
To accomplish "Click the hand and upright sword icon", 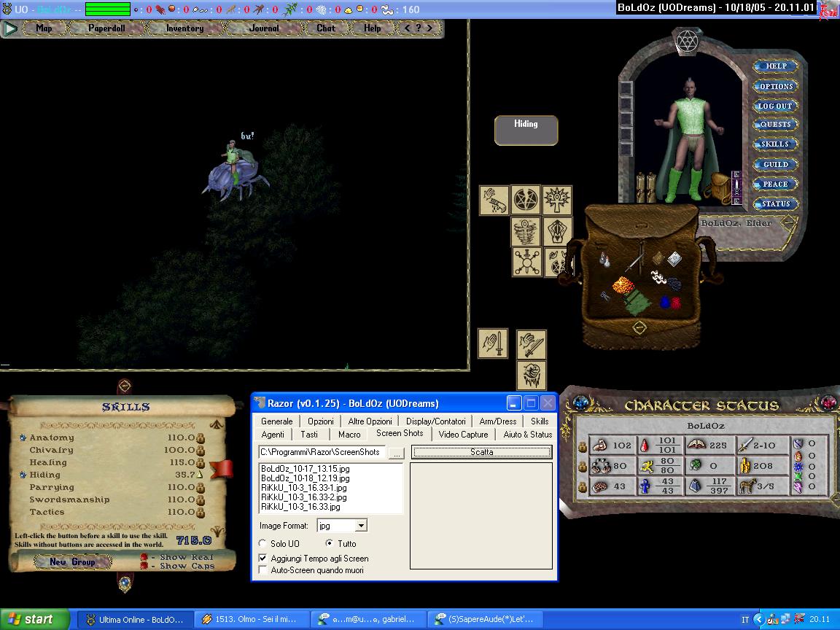I will pyautogui.click(x=493, y=343).
